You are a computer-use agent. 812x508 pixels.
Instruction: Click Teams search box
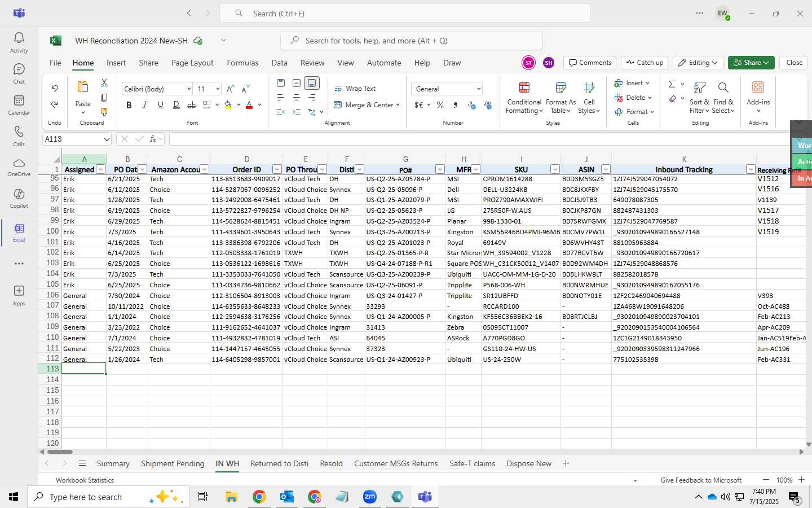(x=405, y=13)
